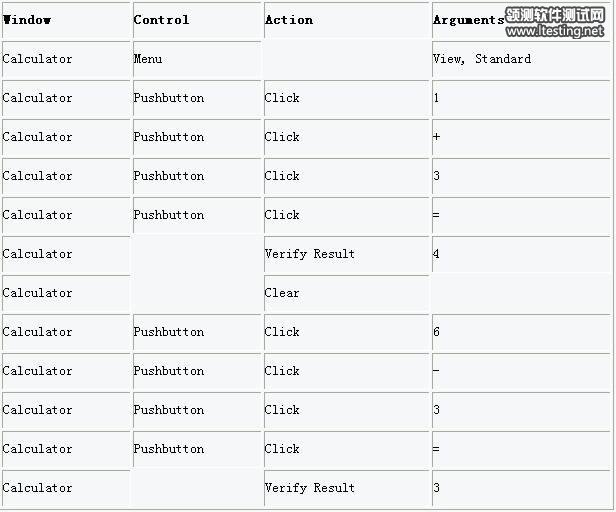Screen dimensions: 616x512
Task: Select the '6' argument cell
Action: coord(437,332)
